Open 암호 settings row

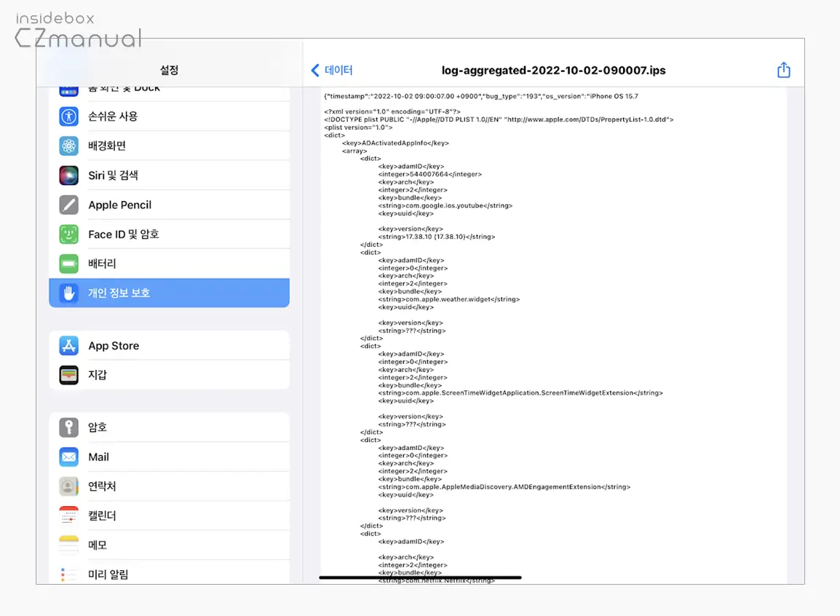coord(170,427)
